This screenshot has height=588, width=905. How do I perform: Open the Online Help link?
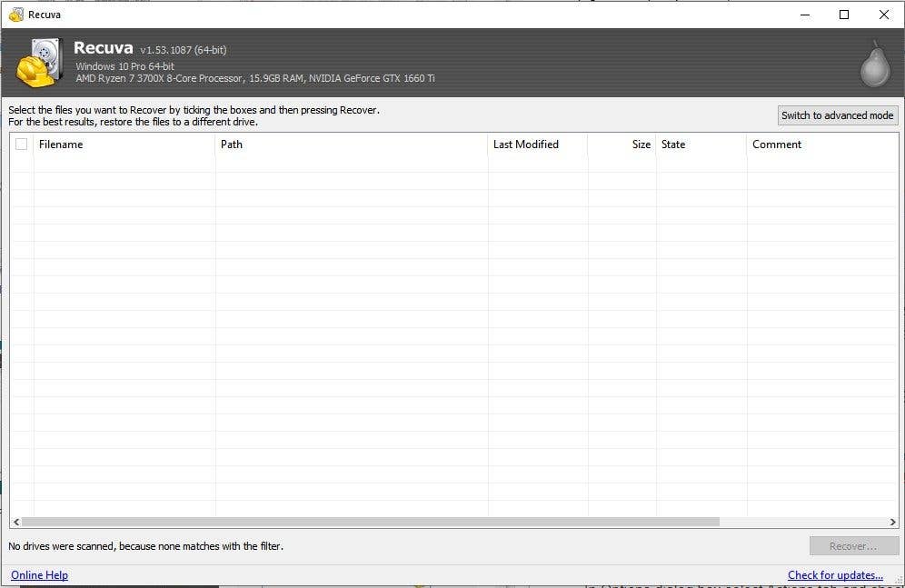tap(39, 575)
